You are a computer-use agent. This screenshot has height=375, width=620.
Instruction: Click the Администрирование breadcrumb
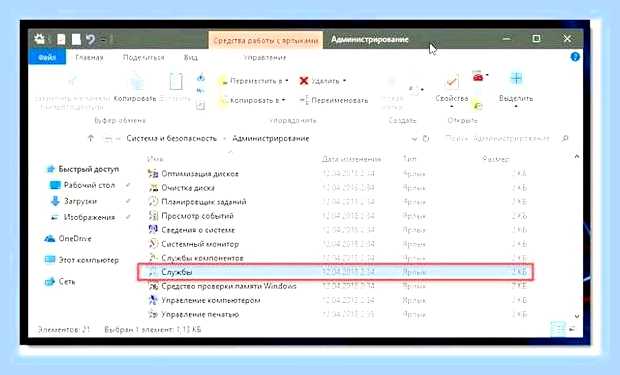click(x=271, y=138)
